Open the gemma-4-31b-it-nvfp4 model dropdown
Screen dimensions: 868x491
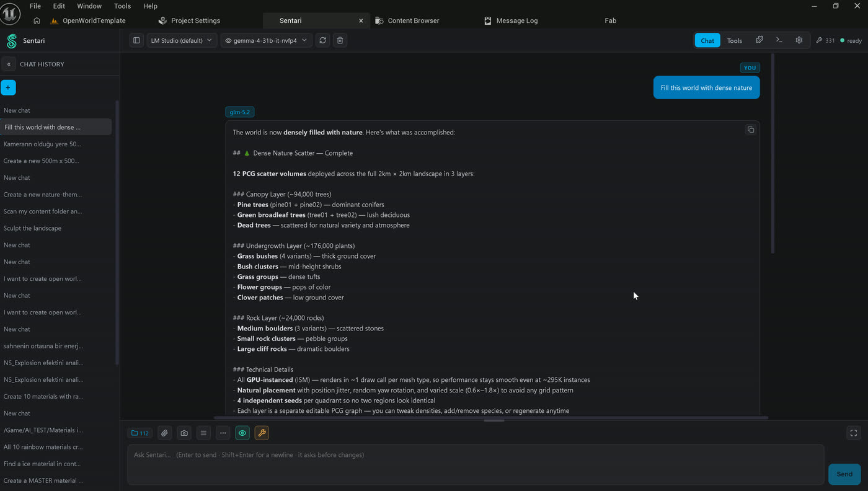click(266, 40)
